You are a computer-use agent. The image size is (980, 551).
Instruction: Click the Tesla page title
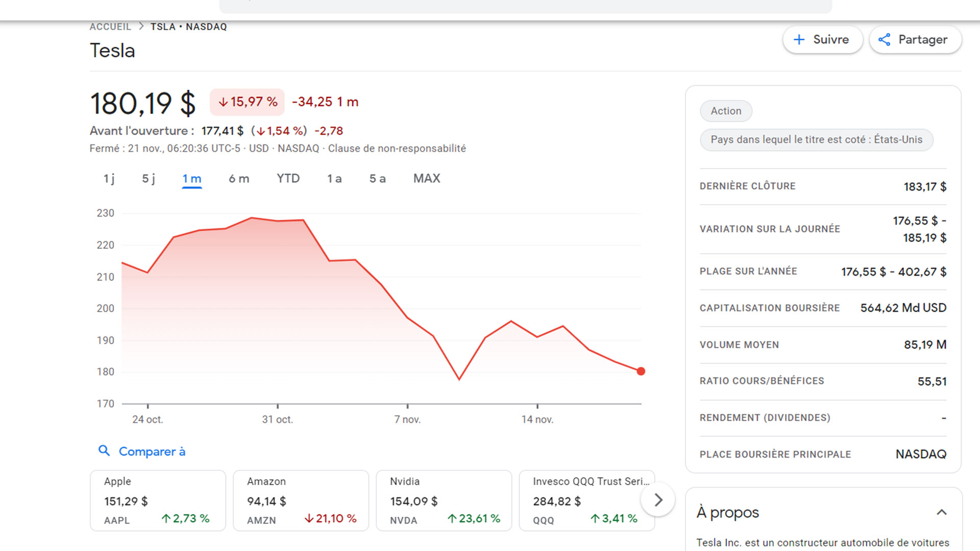point(112,51)
